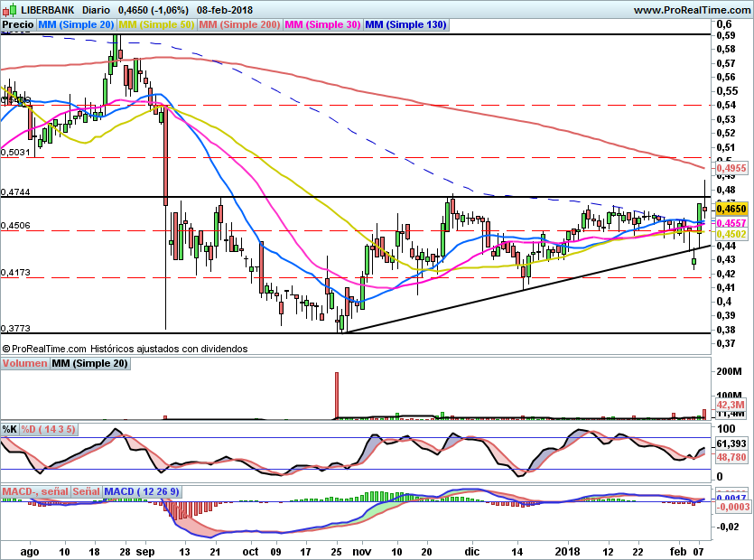Click the 08-feb-2018 date in header
754x560 pixels.
pyautogui.click(x=225, y=10)
